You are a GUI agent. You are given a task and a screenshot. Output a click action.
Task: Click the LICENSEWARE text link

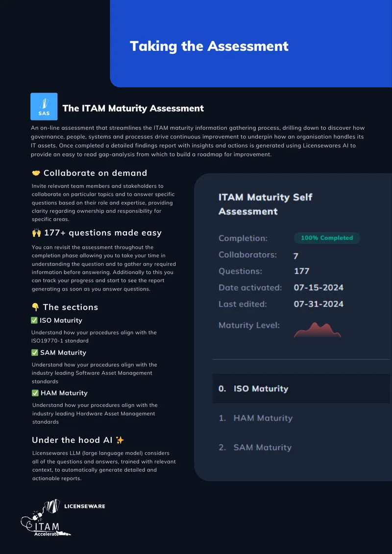(x=84, y=506)
